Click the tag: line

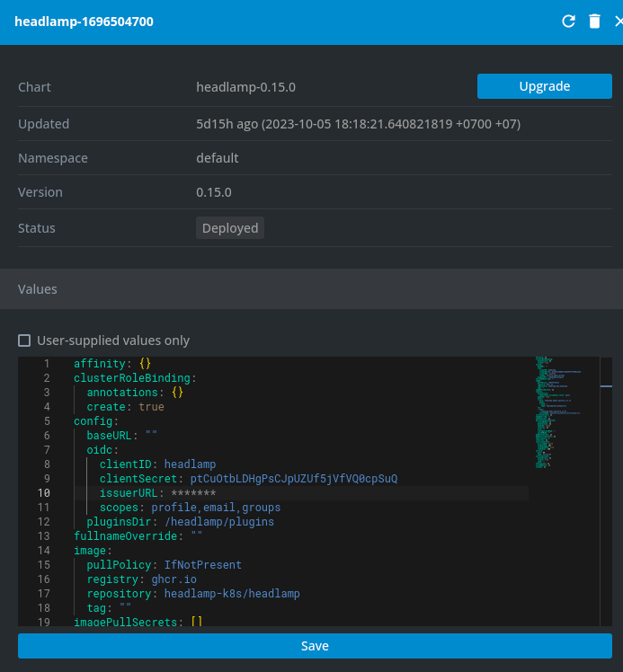click(109, 608)
